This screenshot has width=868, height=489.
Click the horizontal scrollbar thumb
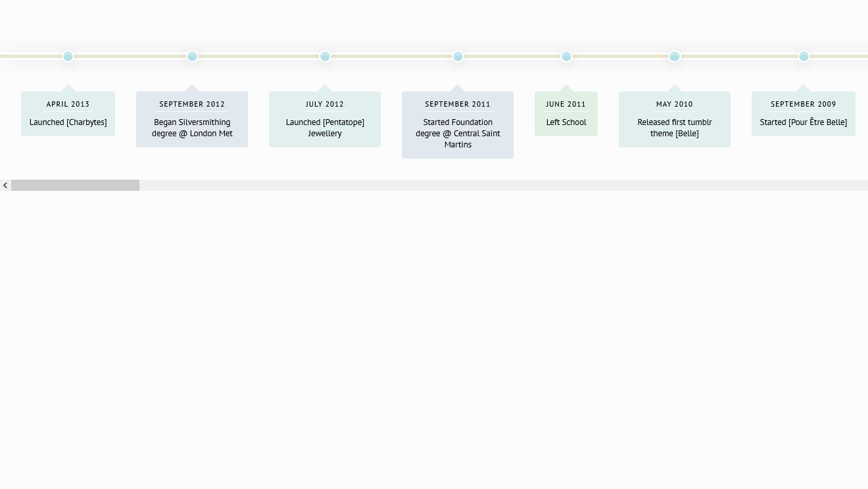tap(75, 186)
